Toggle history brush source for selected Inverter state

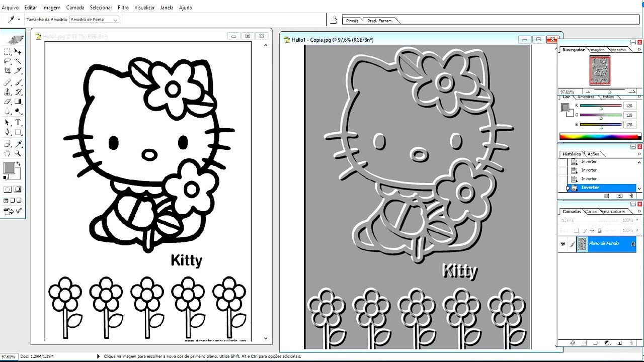pyautogui.click(x=563, y=188)
